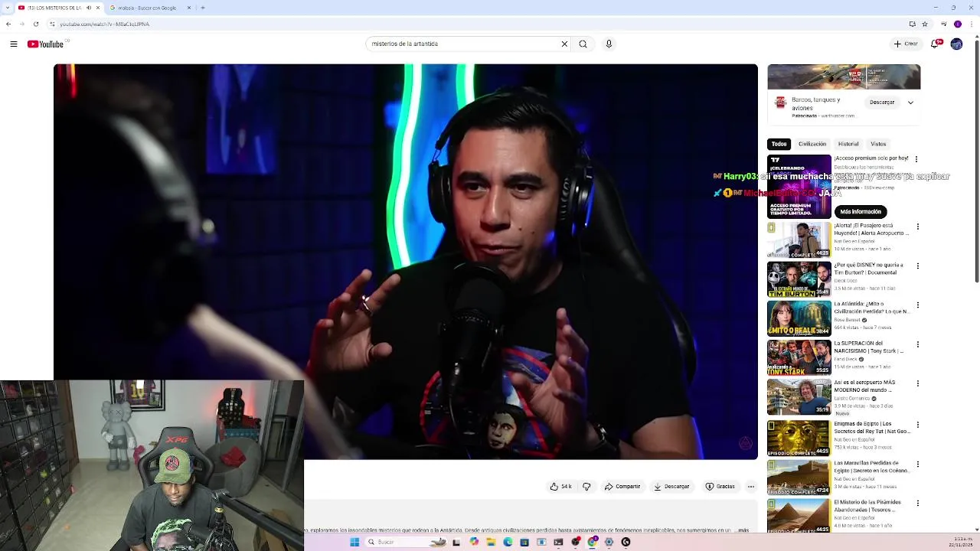This screenshot has width=980, height=551.
Task: Open menu for "Acceso premium solo por hoy"
Action: tap(916, 159)
